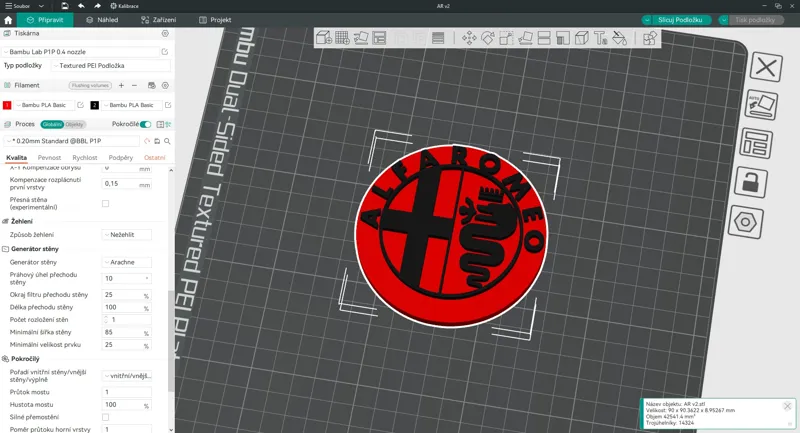Open printer preset dropdown
Image resolution: width=800 pixels, height=433 pixels.
[x=81, y=52]
